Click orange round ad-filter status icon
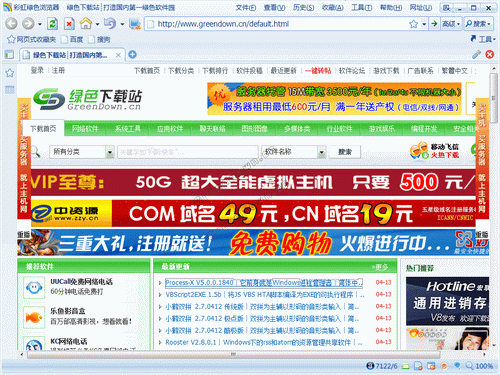 click(x=444, y=366)
